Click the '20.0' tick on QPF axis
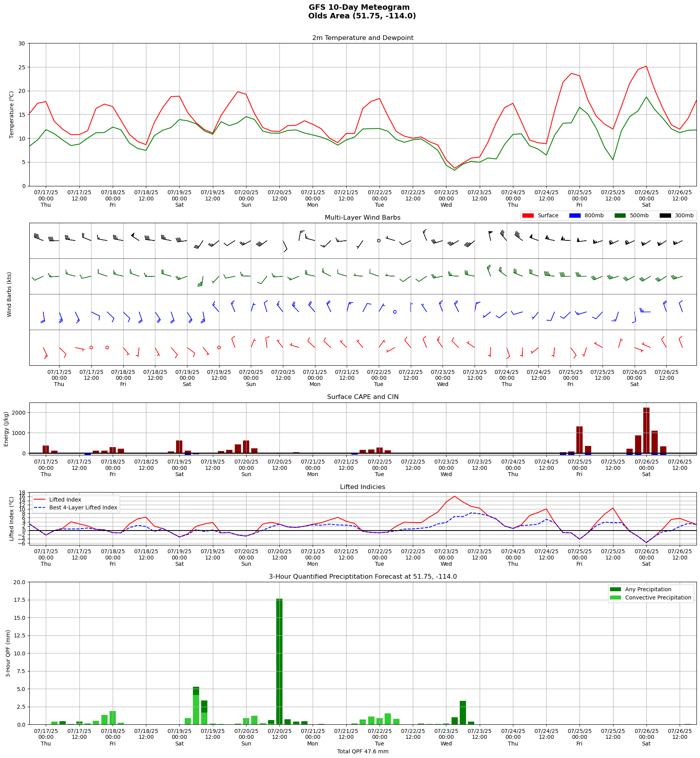Image resolution: width=700 pixels, height=758 pixels. tap(20, 582)
